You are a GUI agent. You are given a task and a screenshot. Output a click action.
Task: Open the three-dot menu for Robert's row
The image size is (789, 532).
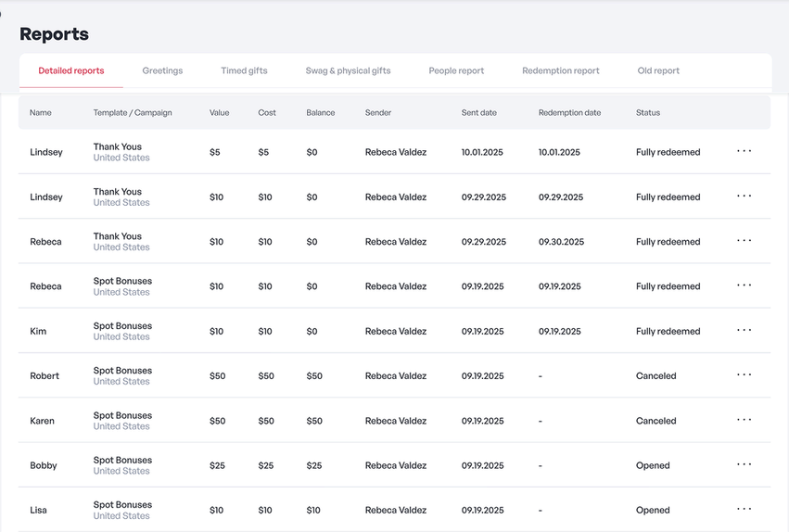tap(744, 374)
